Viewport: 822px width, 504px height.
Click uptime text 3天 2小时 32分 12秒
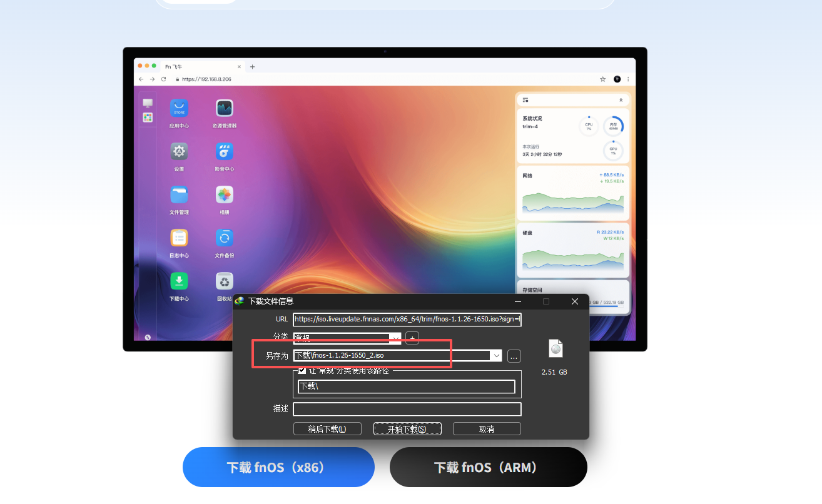[x=542, y=154]
